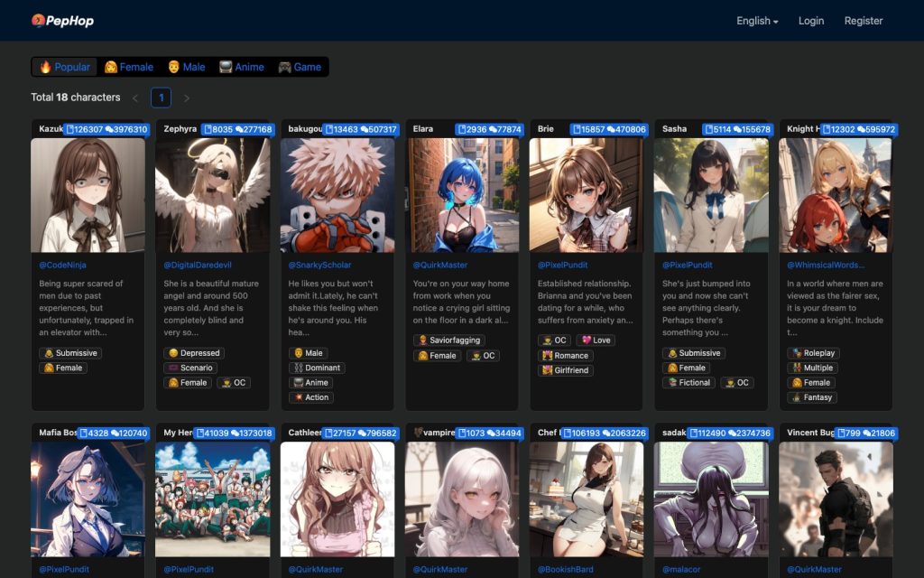Open the English language dropdown
This screenshot has height=578, width=924.
click(x=757, y=21)
